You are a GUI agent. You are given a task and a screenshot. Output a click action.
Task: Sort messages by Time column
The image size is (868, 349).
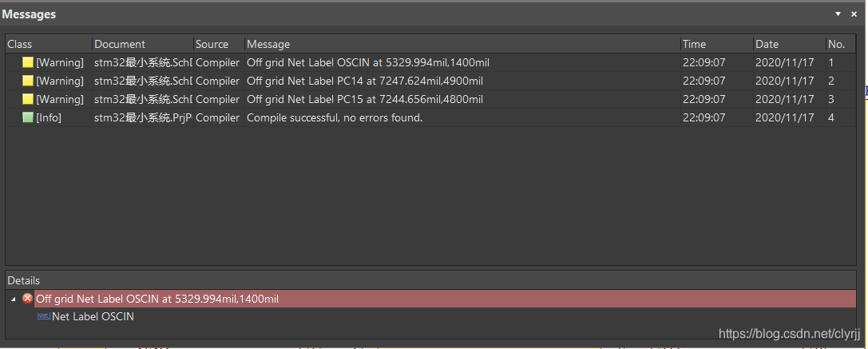pos(715,44)
